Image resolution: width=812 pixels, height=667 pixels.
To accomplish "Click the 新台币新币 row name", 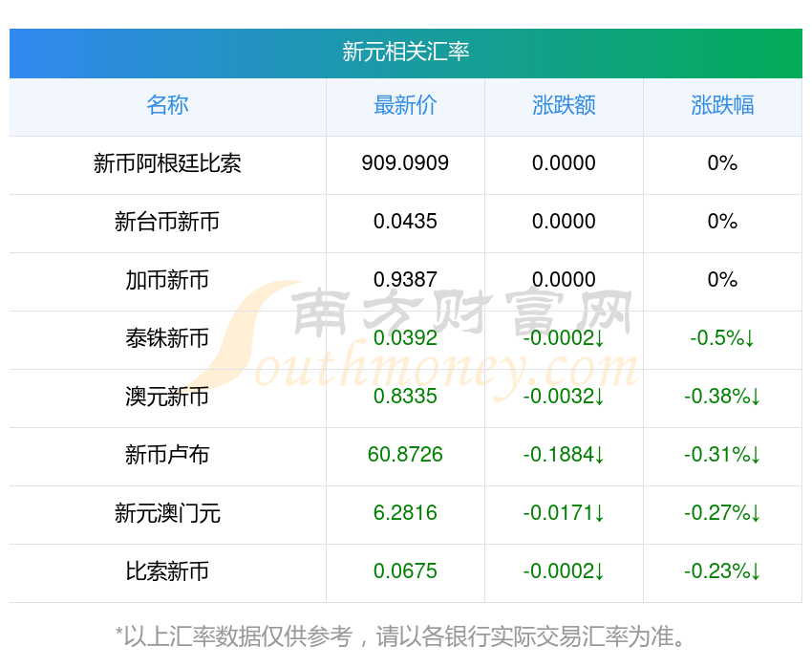I will (x=167, y=222).
